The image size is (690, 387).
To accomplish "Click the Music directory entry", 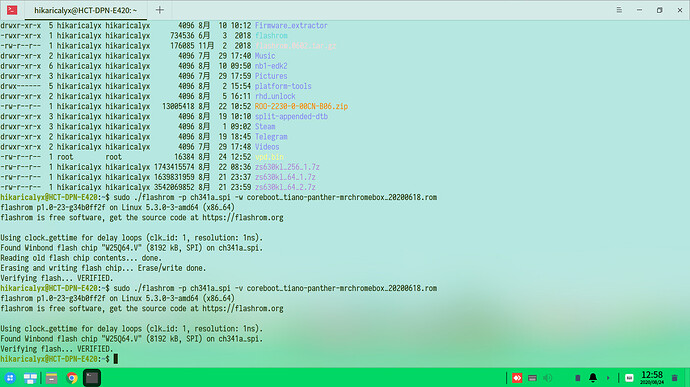I will 265,56.
